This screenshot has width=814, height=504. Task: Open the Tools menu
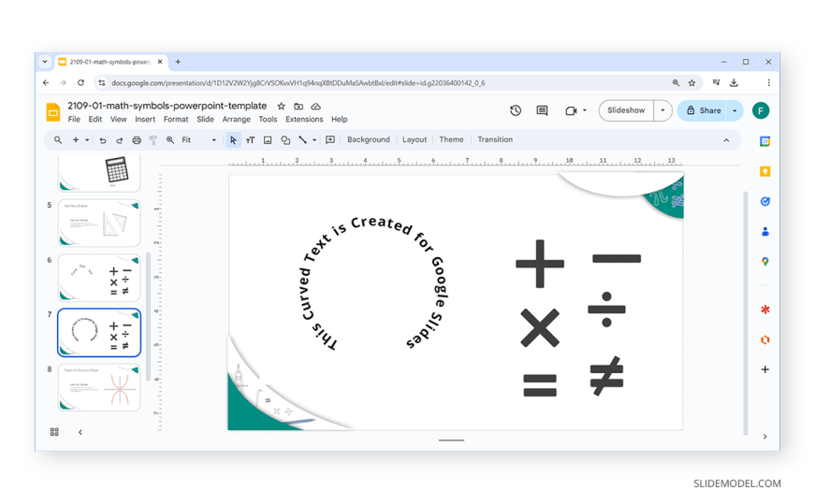pos(268,120)
